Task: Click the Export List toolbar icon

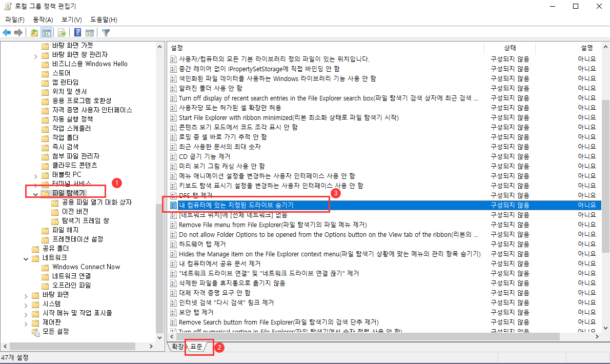Action: tap(61, 32)
